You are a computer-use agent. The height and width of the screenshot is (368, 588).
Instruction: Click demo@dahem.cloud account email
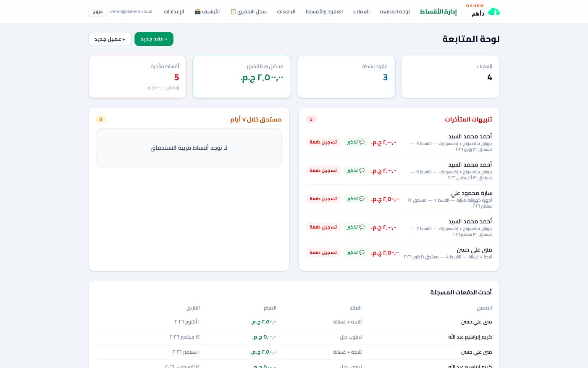click(x=131, y=11)
